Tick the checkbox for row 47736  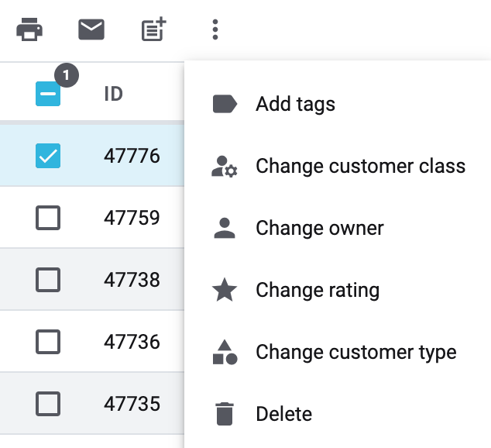[x=48, y=342]
